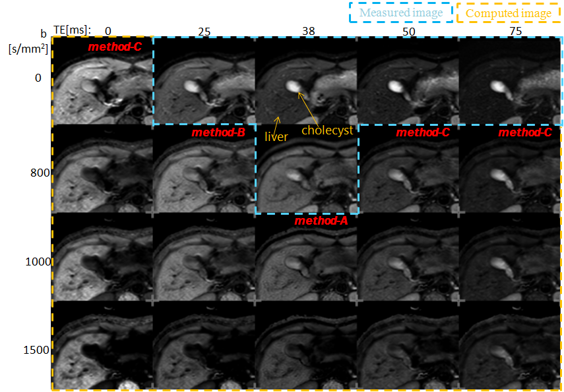Click the 1500 b-value row label
The width and height of the screenshot is (564, 392).
point(38,350)
